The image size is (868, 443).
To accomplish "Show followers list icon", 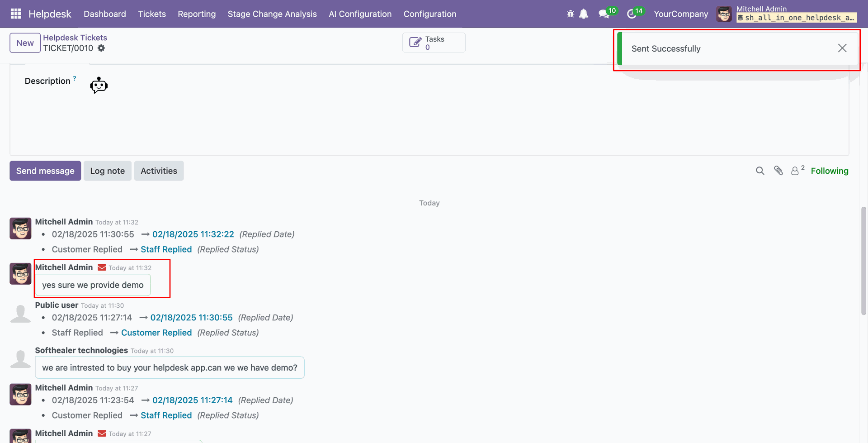I will coord(797,170).
